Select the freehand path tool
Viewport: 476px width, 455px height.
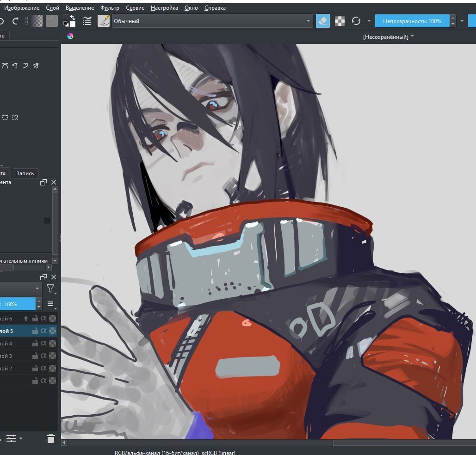[15, 65]
